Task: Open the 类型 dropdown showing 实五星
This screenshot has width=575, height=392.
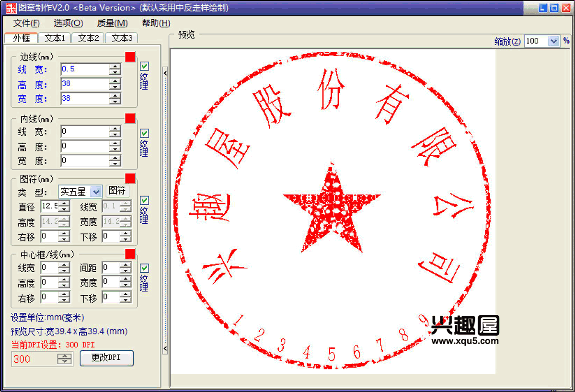Action: pos(80,192)
